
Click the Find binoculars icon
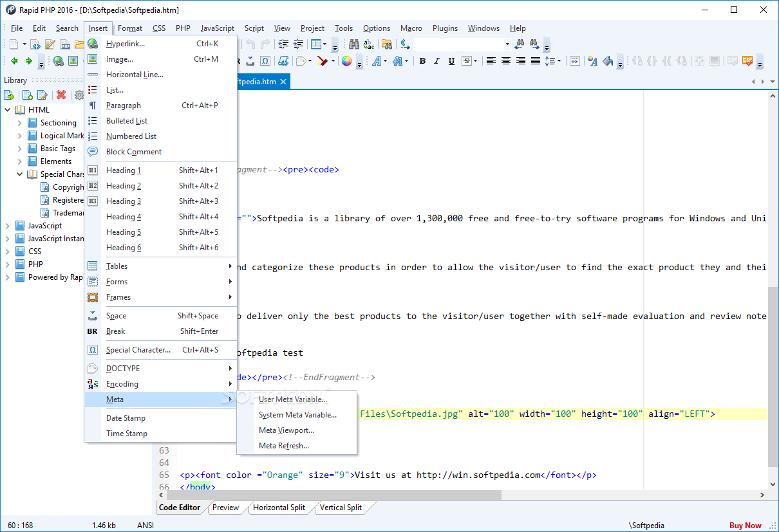coord(354,44)
